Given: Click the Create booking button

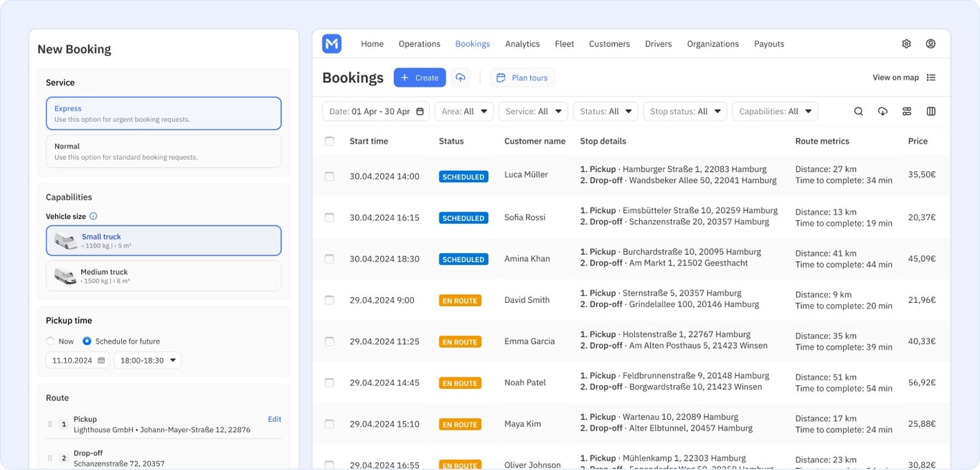Looking at the screenshot, I should 420,77.
